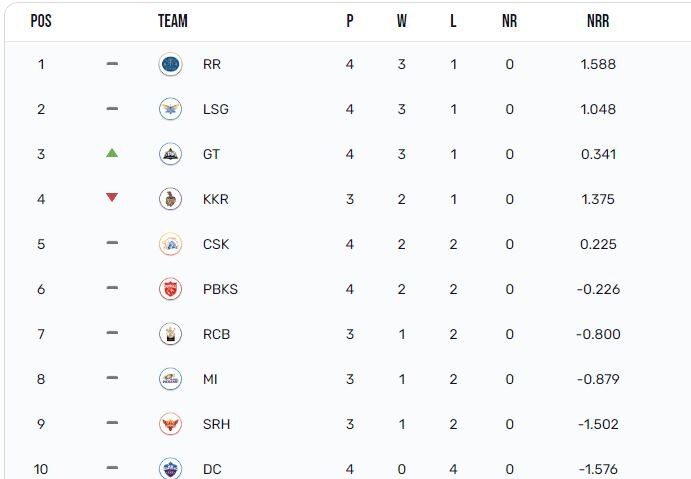Click the KKR team name
691x479 pixels.
tap(215, 199)
